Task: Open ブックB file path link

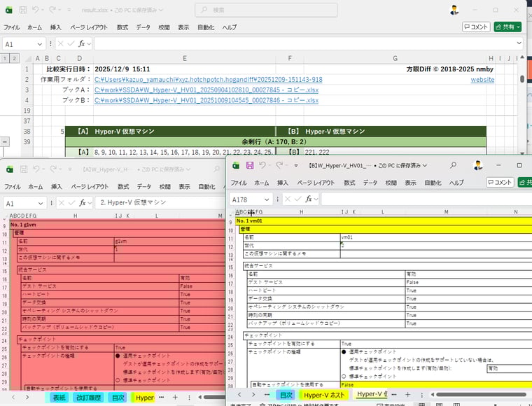Action: (206, 100)
